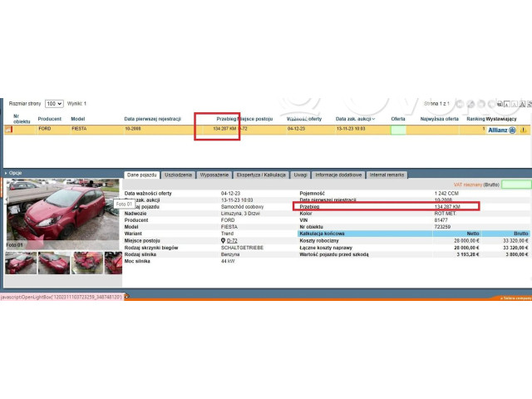The width and height of the screenshot is (532, 399).
Task: Sort by Model column header
Action: (x=77, y=119)
